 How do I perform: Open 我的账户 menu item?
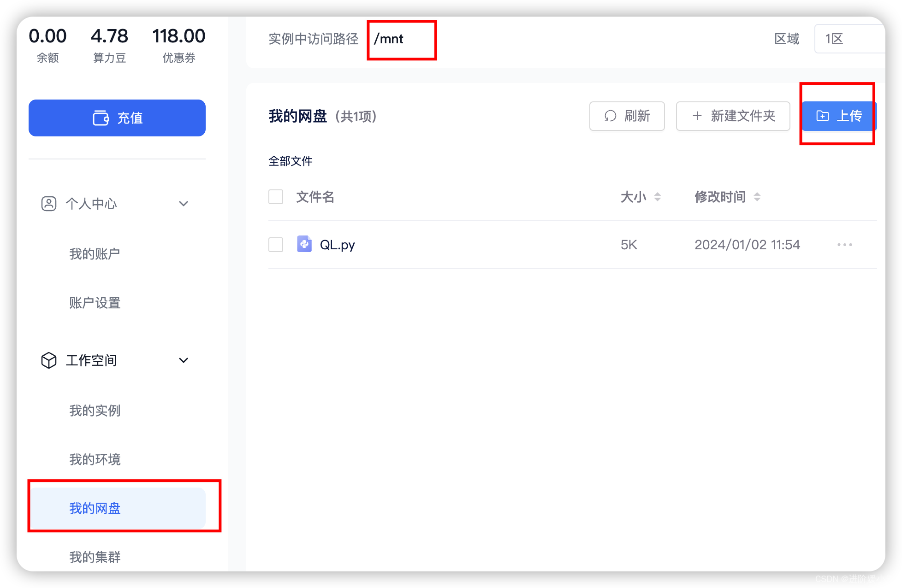point(95,253)
